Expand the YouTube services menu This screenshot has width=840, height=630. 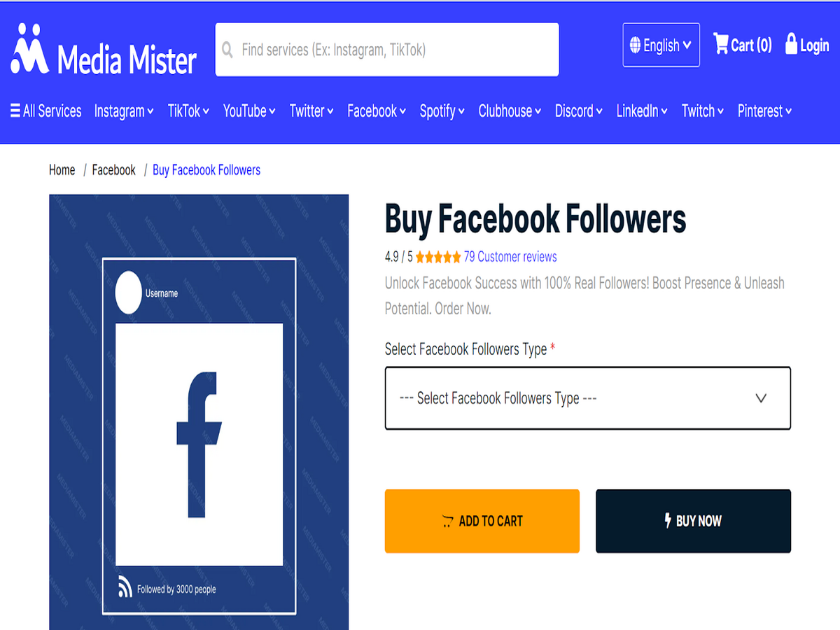point(249,111)
